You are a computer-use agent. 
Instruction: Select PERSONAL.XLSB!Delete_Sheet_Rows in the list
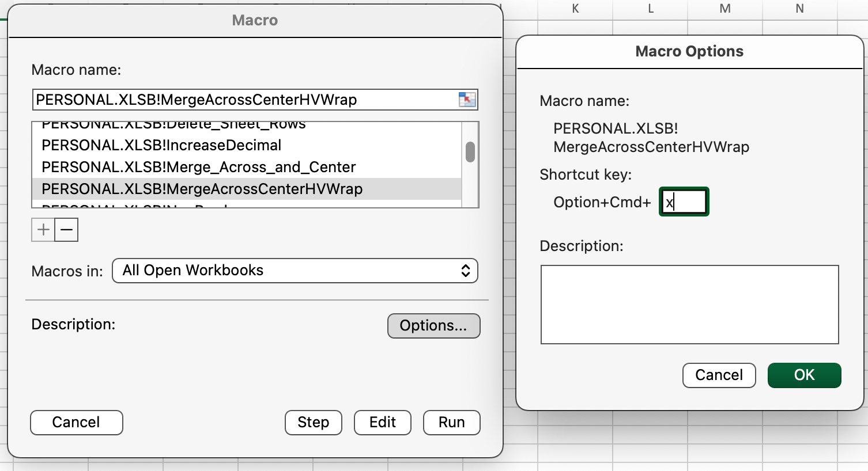[247, 127]
